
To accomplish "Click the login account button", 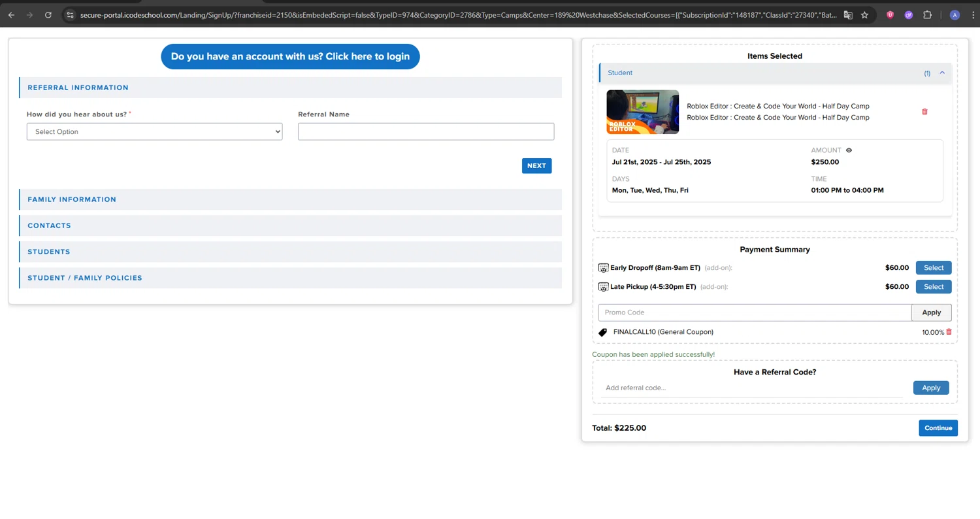I will [290, 56].
